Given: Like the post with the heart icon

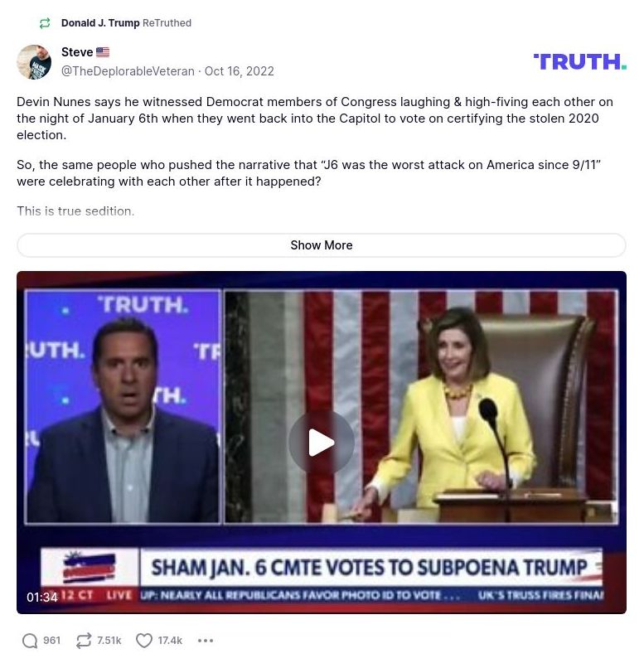Looking at the screenshot, I should (x=144, y=641).
